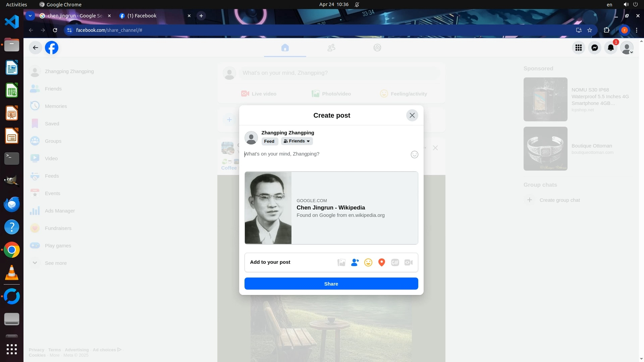Screen dimensions: 644x362
Task: Open the notifications bell
Action: [x=610, y=48]
